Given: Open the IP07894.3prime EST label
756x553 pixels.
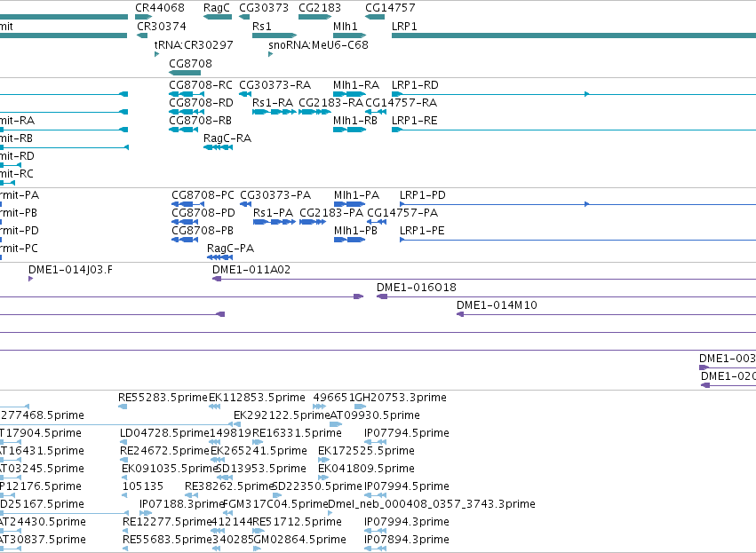Looking at the screenshot, I should pyautogui.click(x=407, y=541).
